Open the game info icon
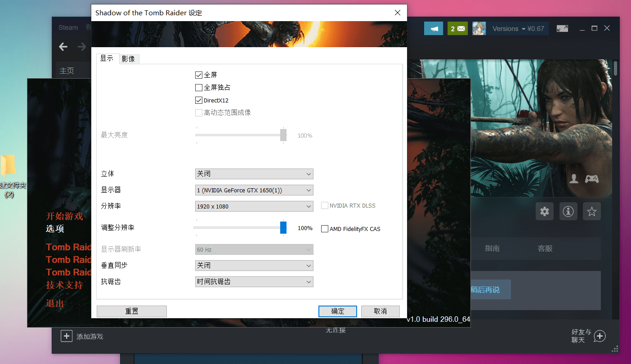Image resolution: width=631 pixels, height=364 pixels. pyautogui.click(x=568, y=211)
